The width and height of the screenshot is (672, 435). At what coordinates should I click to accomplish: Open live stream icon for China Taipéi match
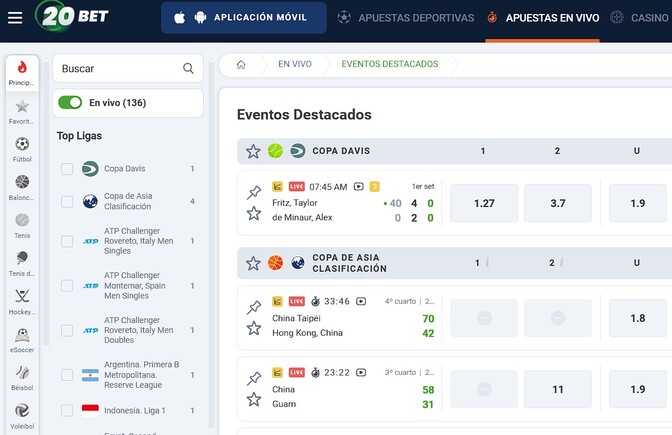[x=361, y=301]
